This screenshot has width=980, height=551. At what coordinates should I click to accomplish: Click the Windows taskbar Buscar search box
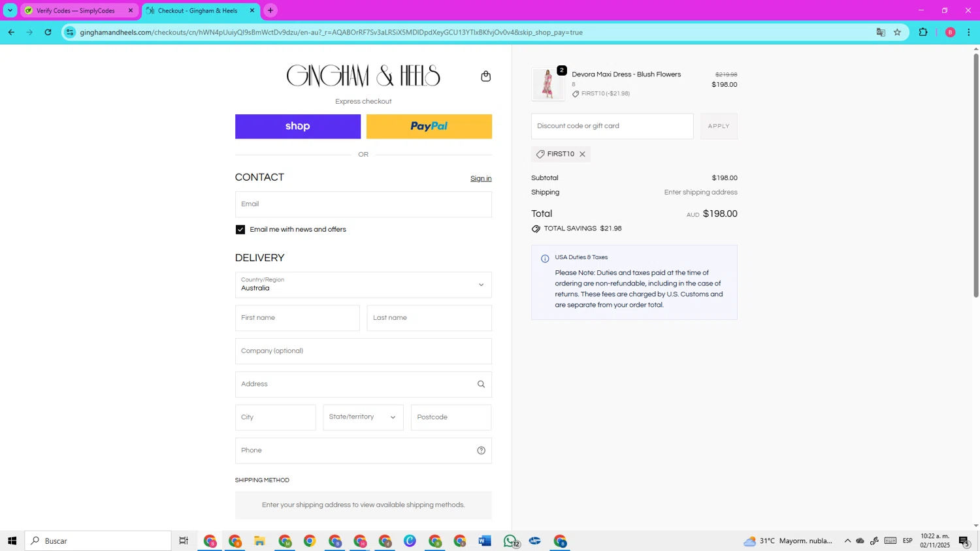click(98, 541)
